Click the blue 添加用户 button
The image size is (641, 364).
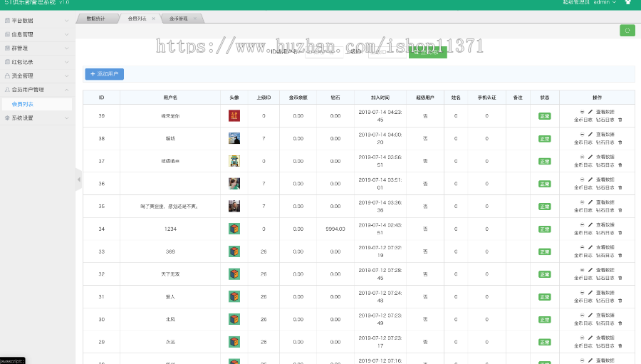coord(104,74)
